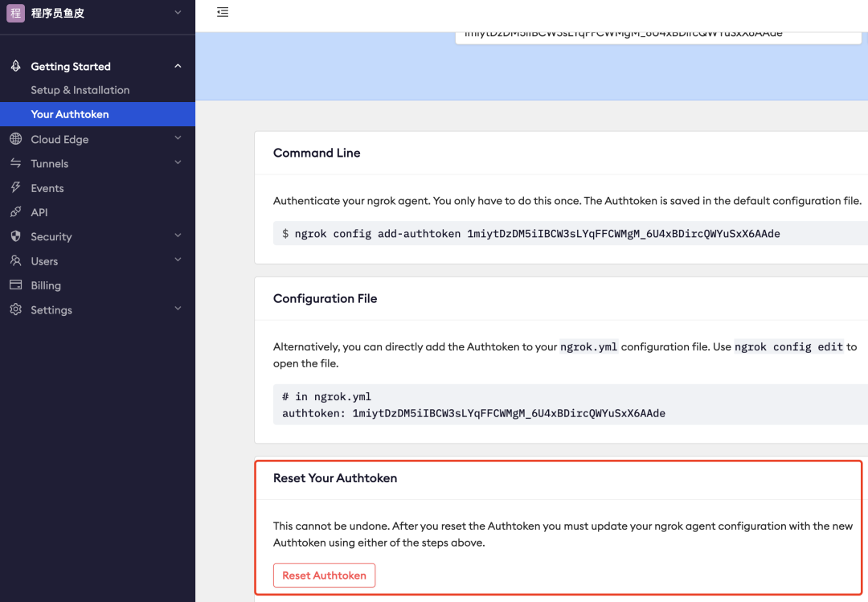Viewport: 868px width, 602px height.
Task: Click the ngrok config add-authtoken command block
Action: click(570, 233)
